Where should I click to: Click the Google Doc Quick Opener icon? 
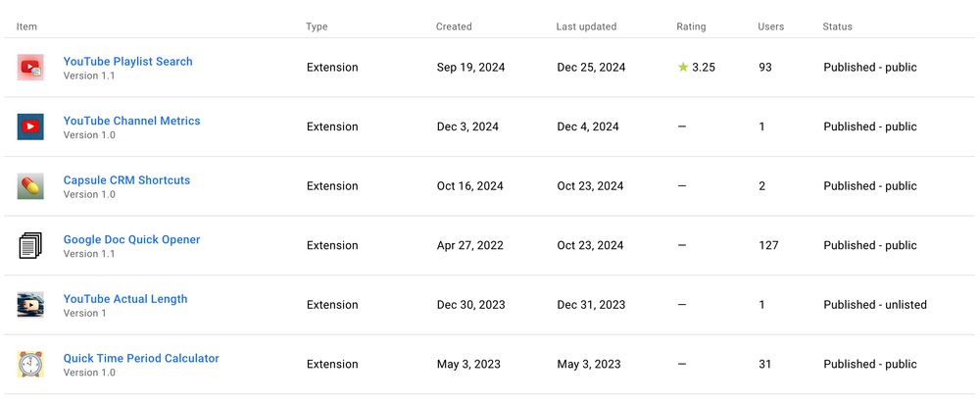pos(30,245)
